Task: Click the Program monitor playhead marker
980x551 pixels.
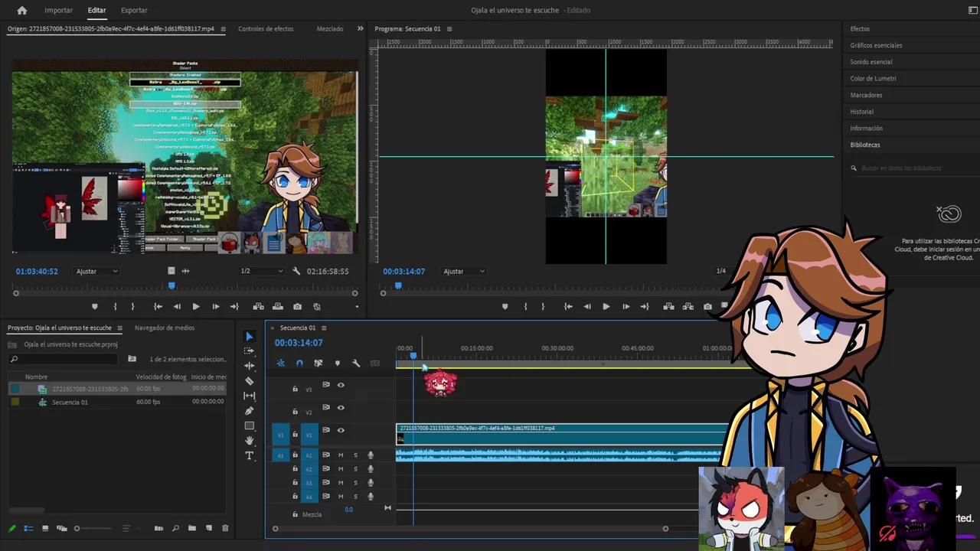Action: pos(398,285)
